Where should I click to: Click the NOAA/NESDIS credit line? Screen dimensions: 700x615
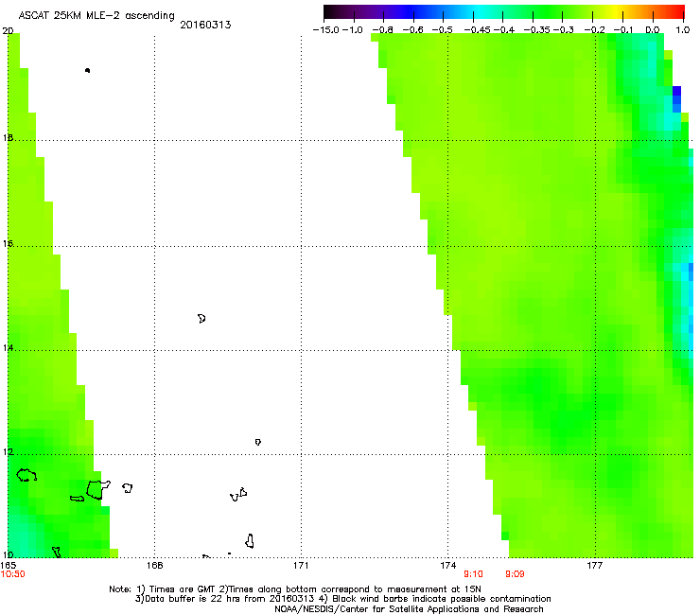(409, 609)
